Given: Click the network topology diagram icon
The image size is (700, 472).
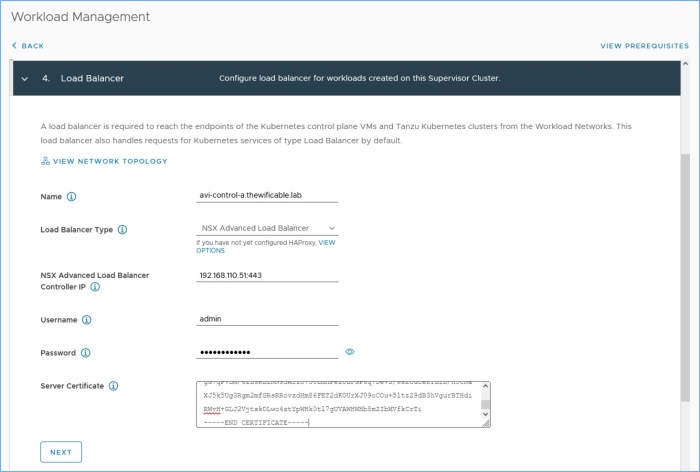Looking at the screenshot, I should 45,160.
